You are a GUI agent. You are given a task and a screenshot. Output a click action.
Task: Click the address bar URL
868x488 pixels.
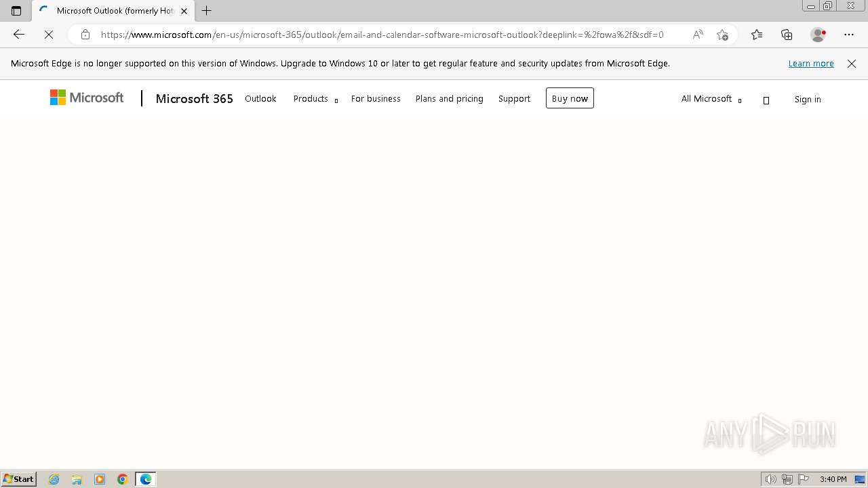pyautogui.click(x=382, y=35)
